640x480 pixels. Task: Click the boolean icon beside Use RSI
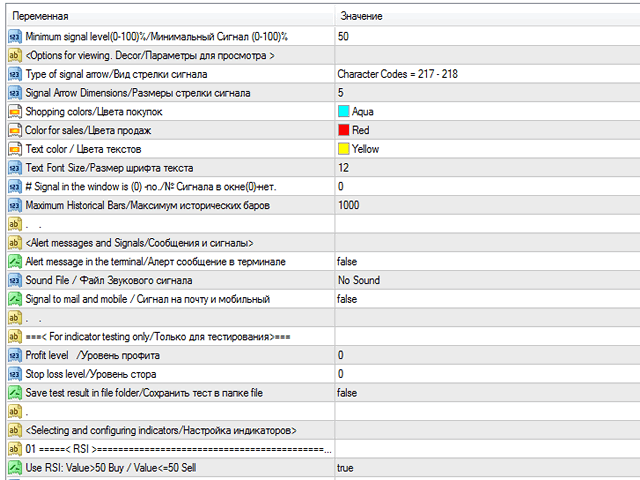pyautogui.click(x=15, y=468)
